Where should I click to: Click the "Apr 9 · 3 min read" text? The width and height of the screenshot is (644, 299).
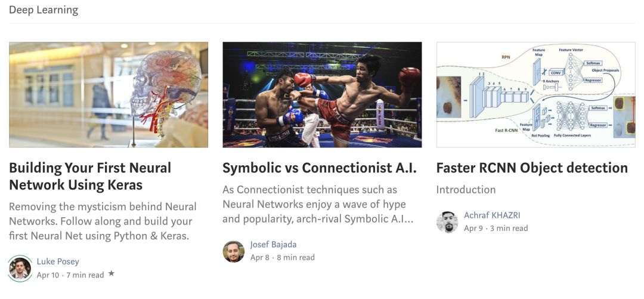496,229
